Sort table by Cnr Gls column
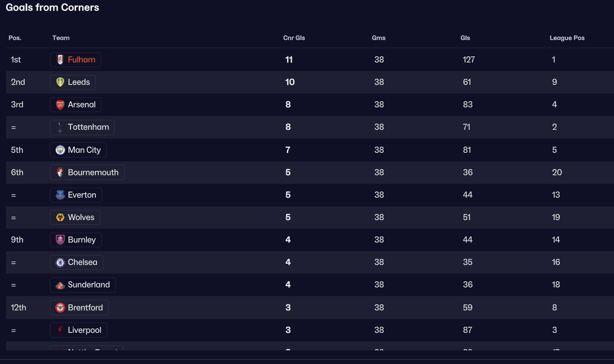 [294, 38]
